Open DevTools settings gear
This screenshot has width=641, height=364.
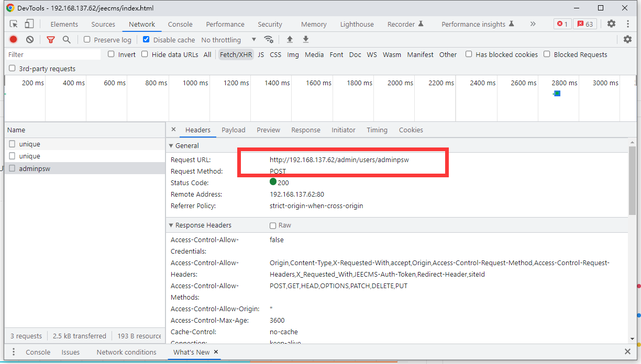pyautogui.click(x=611, y=24)
